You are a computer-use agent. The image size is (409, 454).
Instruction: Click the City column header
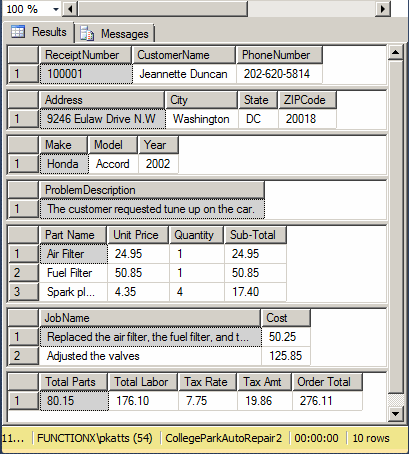point(202,100)
